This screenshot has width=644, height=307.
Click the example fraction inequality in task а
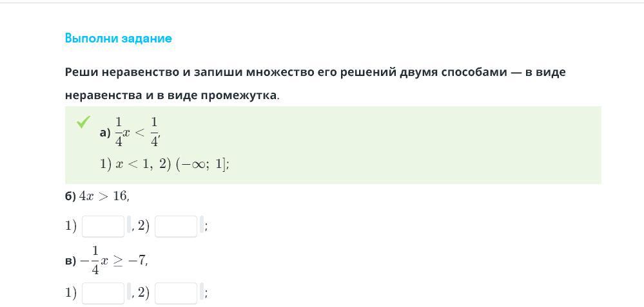coord(137,133)
